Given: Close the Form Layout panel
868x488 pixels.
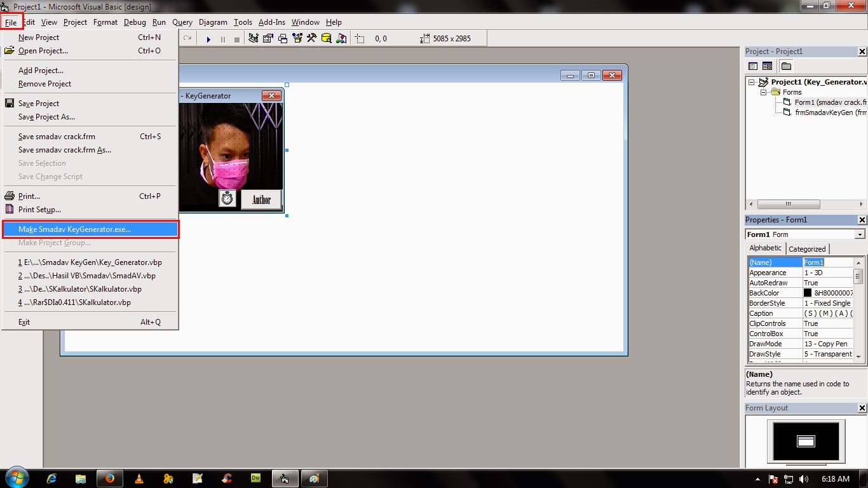Looking at the screenshot, I should tap(862, 408).
